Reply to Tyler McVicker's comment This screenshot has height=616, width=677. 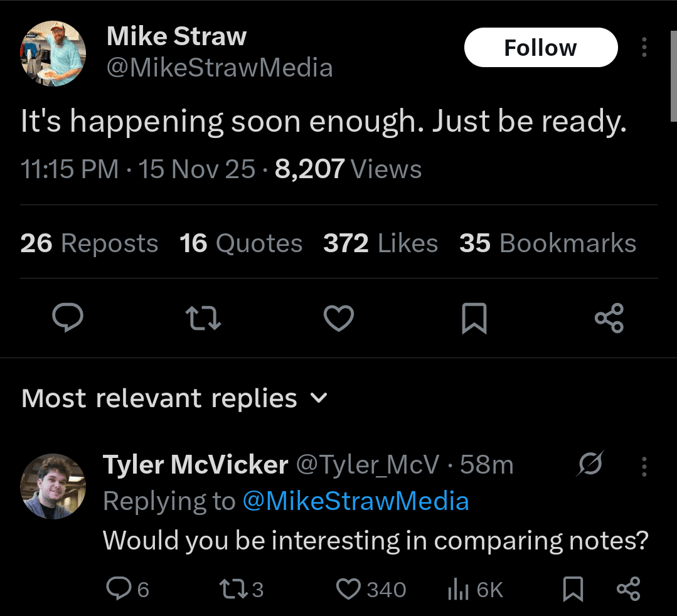[x=117, y=589]
